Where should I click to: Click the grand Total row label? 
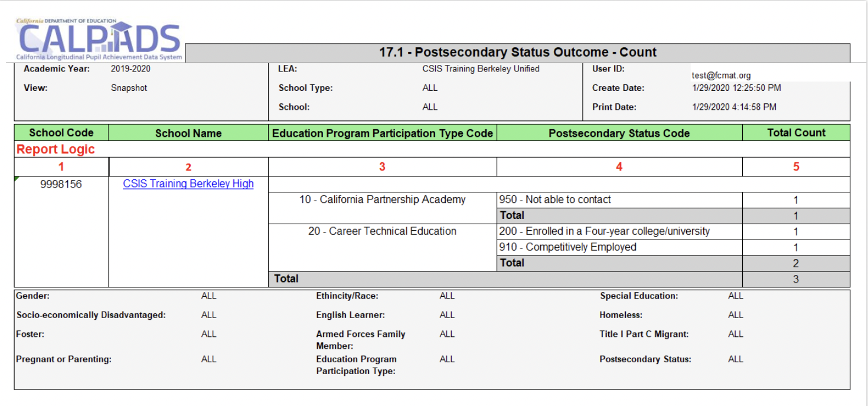click(286, 279)
